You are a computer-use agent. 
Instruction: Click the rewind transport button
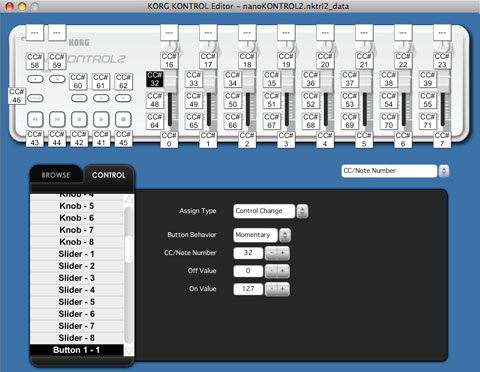(35, 119)
